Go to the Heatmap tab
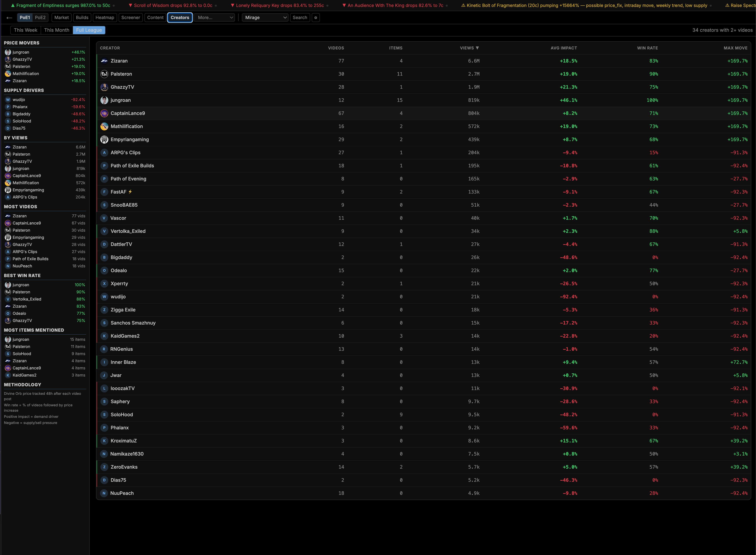 (104, 17)
